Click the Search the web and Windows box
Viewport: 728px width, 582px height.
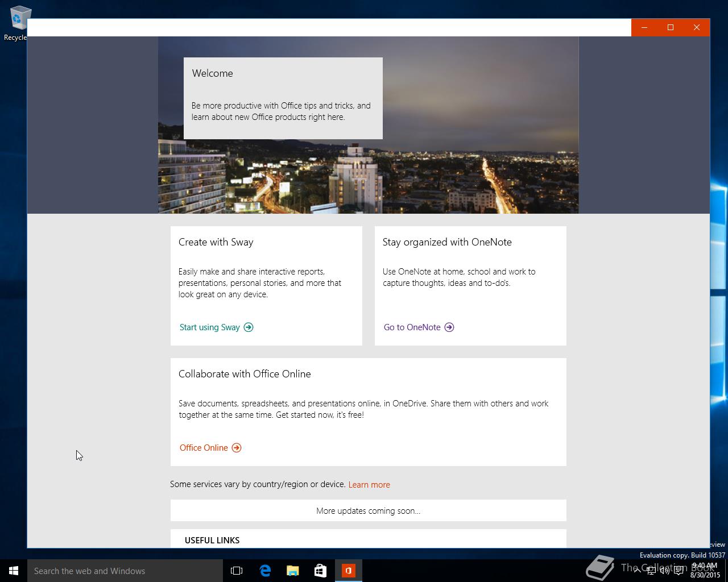pyautogui.click(x=125, y=571)
